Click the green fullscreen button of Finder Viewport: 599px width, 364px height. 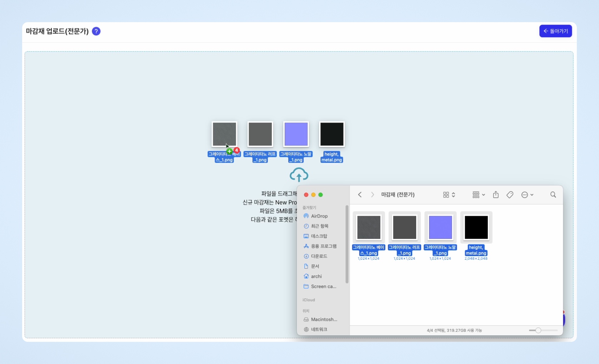click(320, 195)
